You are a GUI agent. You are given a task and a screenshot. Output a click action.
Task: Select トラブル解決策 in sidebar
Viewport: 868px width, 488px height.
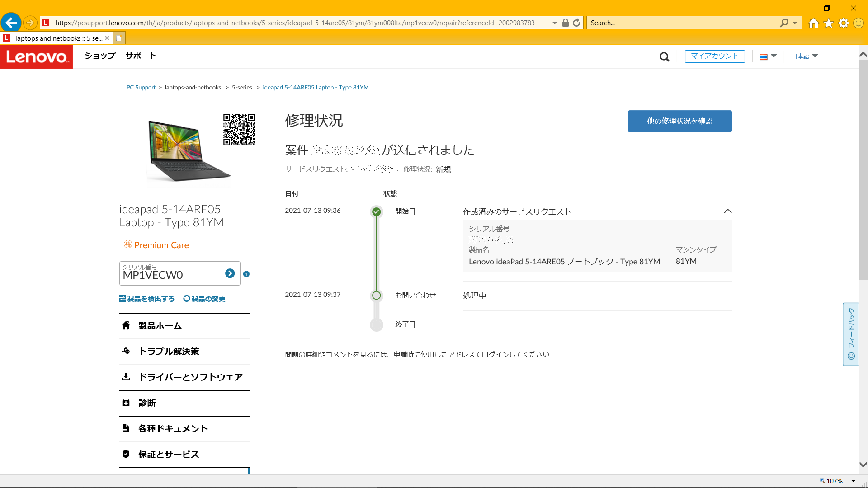184,352
